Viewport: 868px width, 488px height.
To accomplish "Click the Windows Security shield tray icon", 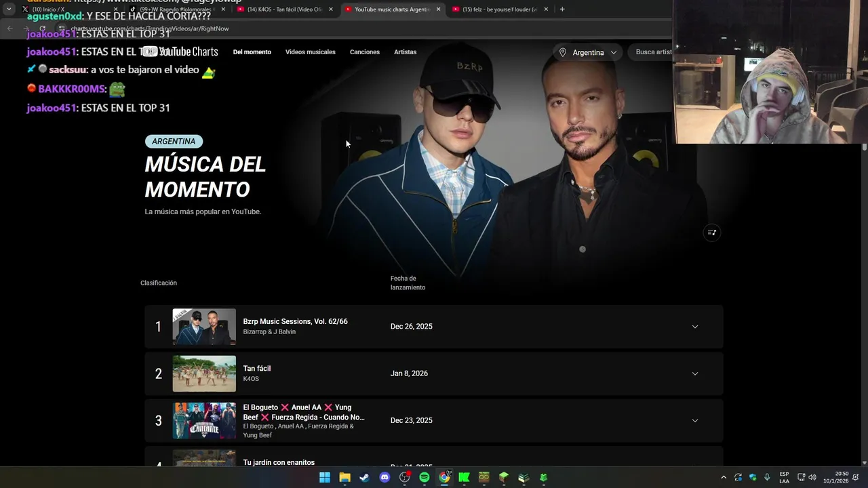I will (x=753, y=477).
